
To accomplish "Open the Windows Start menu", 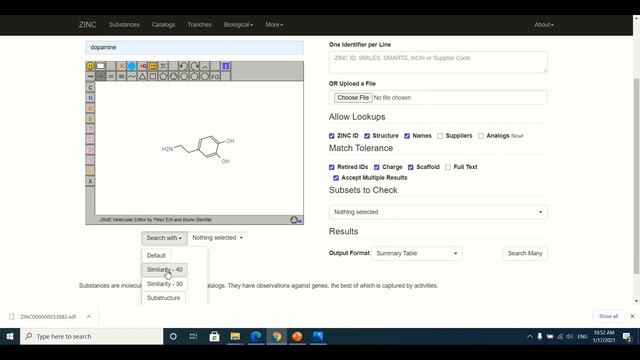I will pos(10,336).
